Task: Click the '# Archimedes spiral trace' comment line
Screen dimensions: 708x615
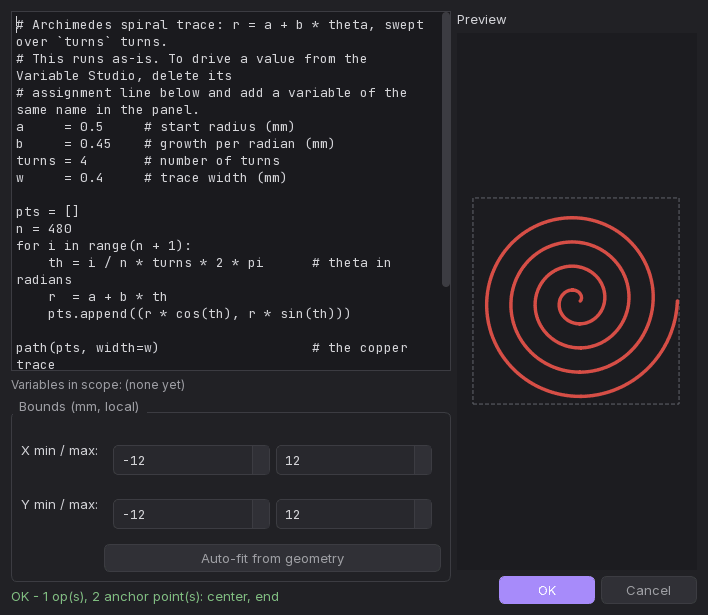Action: click(220, 33)
